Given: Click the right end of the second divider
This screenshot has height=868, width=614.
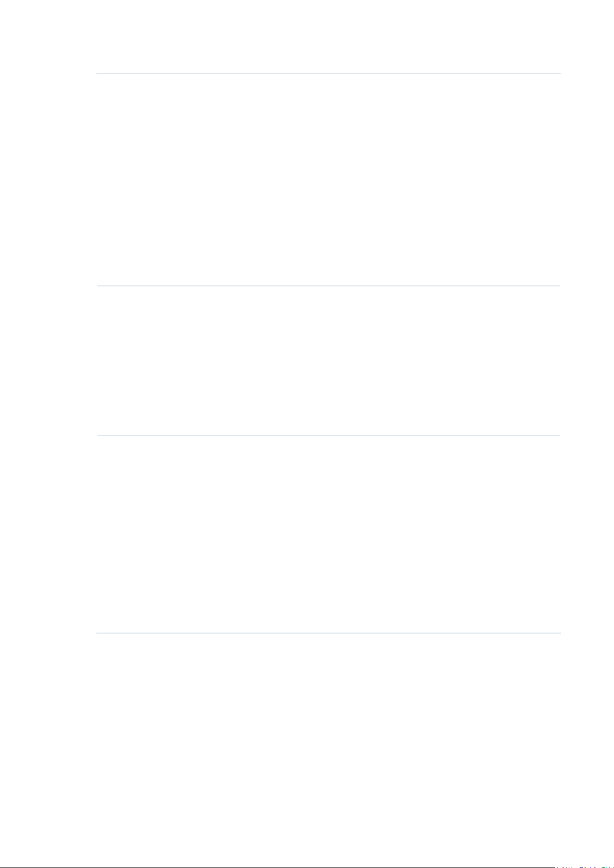Looking at the screenshot, I should (559, 285).
